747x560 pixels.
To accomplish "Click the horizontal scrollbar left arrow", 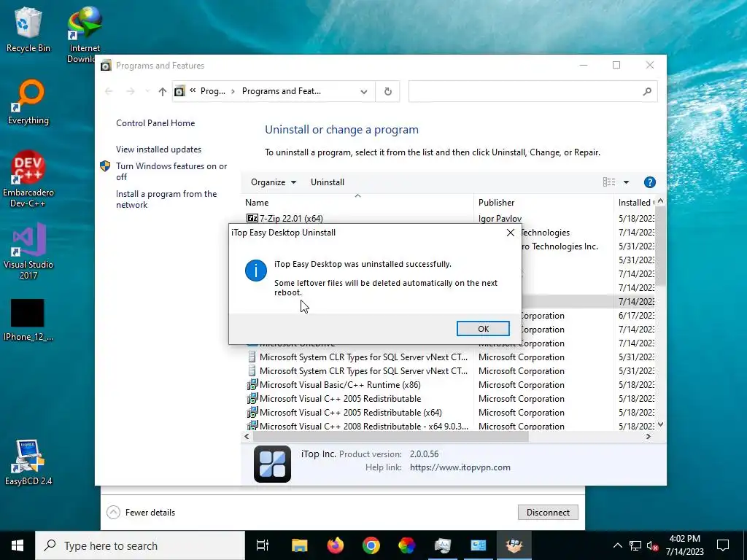I will [x=247, y=436].
